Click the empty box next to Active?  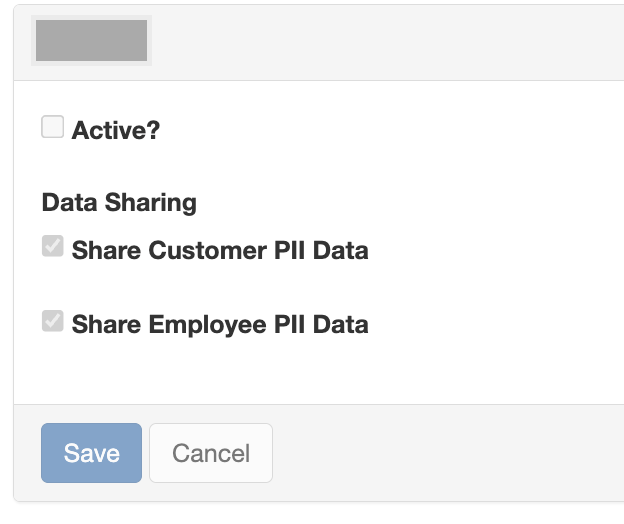53,127
